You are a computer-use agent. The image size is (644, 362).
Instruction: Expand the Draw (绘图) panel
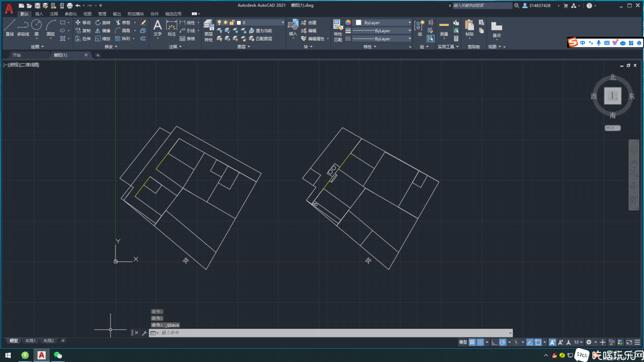(36, 47)
